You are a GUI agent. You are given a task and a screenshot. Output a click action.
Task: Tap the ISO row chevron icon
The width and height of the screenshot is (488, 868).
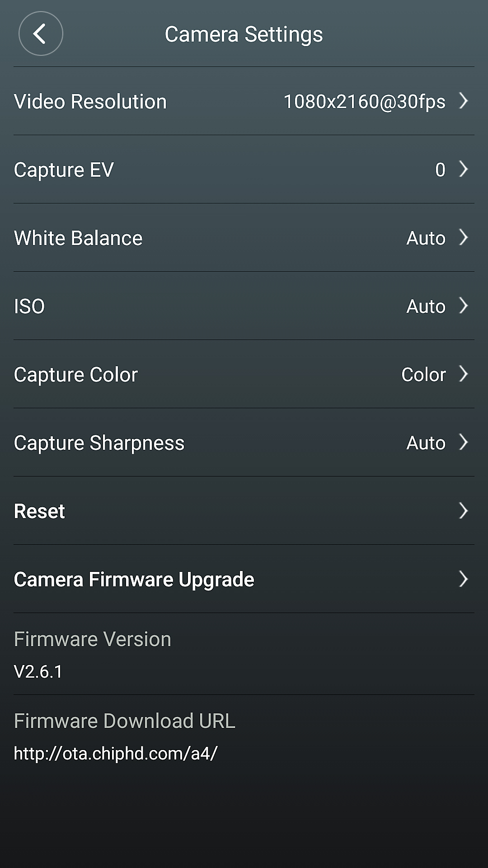[x=463, y=306]
